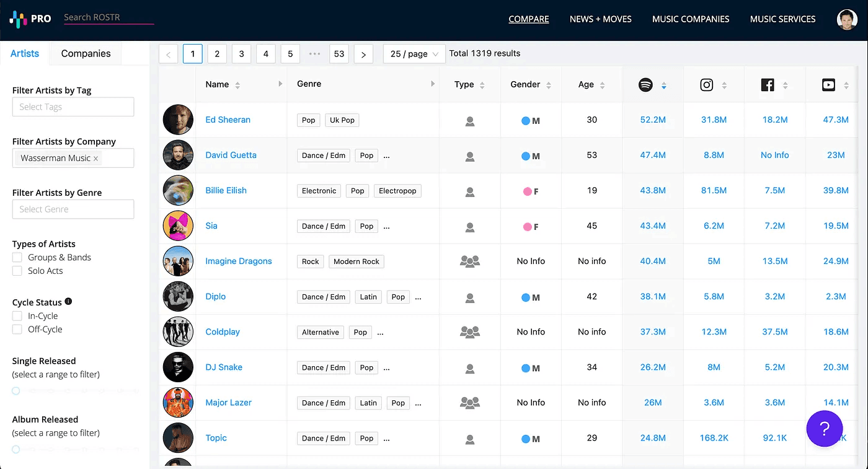
Task: Check the Off-Cycle status filter
Action: pos(17,330)
